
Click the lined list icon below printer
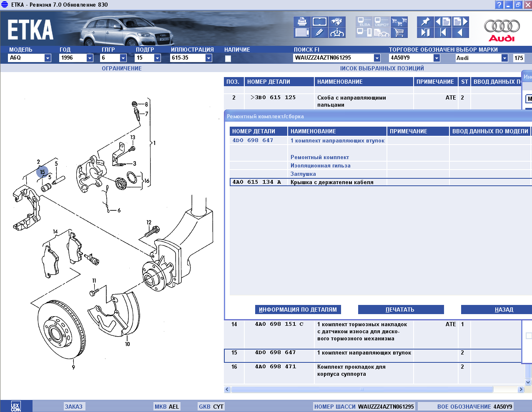pyautogui.click(x=302, y=32)
